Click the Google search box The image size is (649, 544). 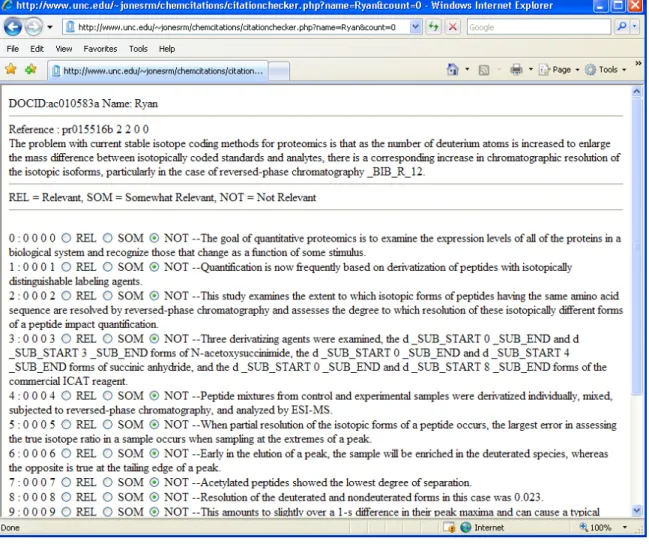[538, 27]
